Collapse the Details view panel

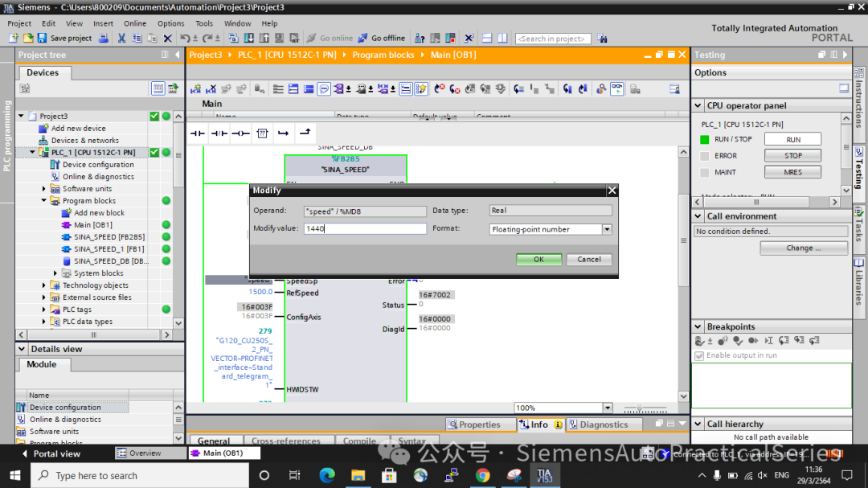coord(22,349)
